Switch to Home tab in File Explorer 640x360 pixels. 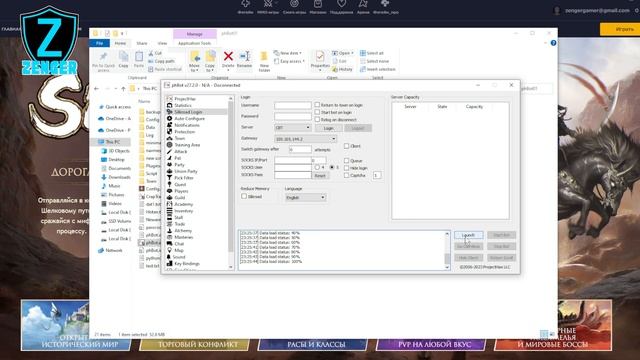coord(120,43)
